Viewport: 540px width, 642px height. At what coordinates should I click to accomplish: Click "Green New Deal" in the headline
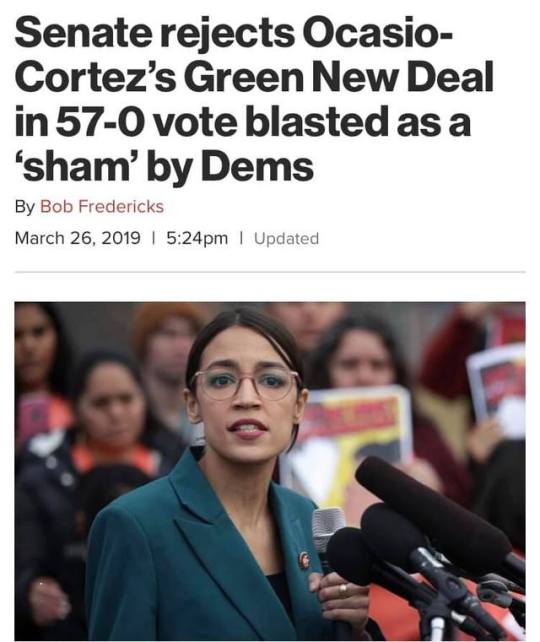338,77
